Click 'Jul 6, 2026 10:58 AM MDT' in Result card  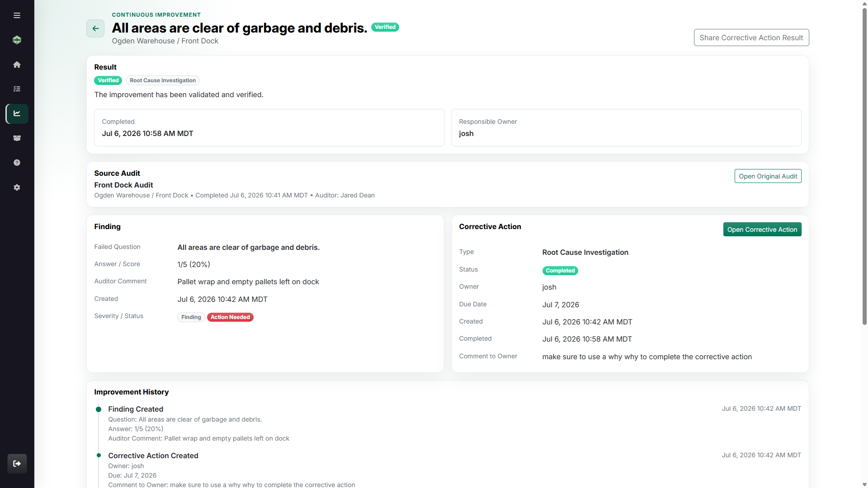tap(147, 133)
